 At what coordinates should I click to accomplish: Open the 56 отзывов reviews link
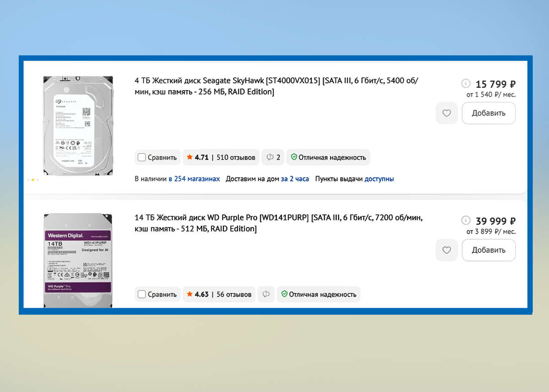click(234, 294)
